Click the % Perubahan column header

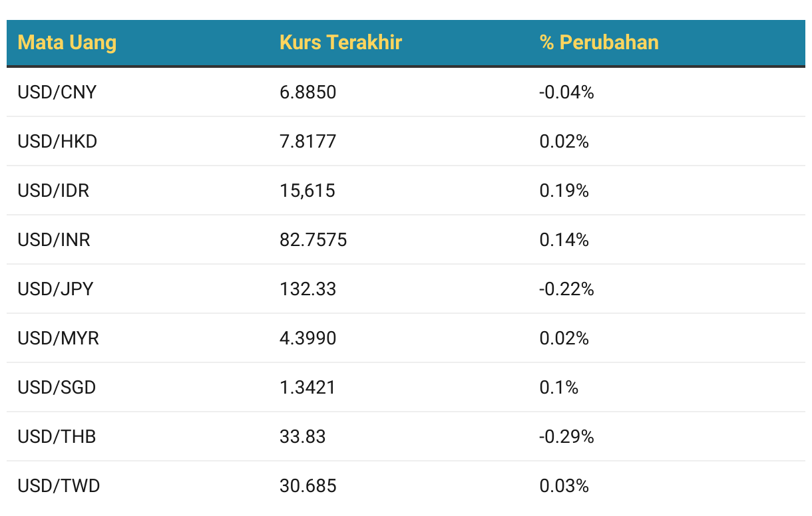click(599, 43)
